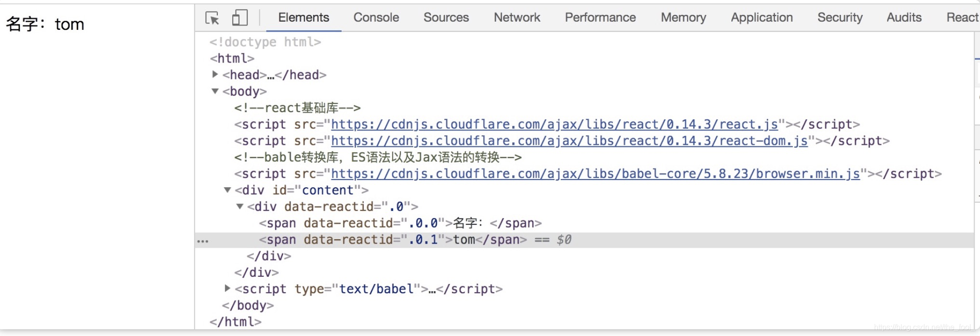Select the closing </html> tag row
The width and height of the screenshot is (980, 336).
[x=236, y=322]
